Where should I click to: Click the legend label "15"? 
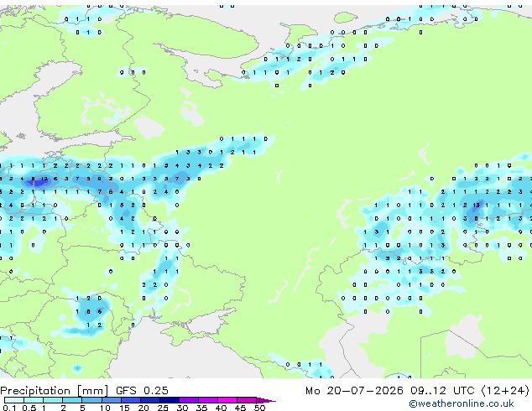[124, 408]
